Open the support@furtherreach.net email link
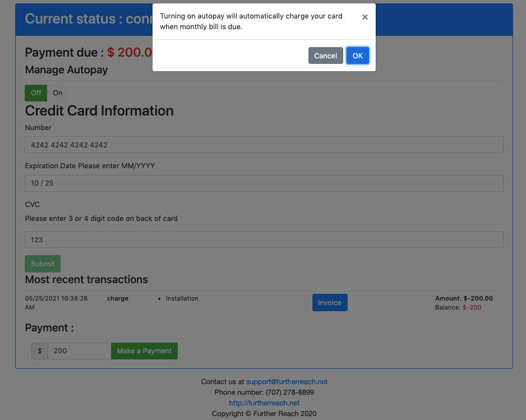Viewport: 526px width, 420px height. 287,382
